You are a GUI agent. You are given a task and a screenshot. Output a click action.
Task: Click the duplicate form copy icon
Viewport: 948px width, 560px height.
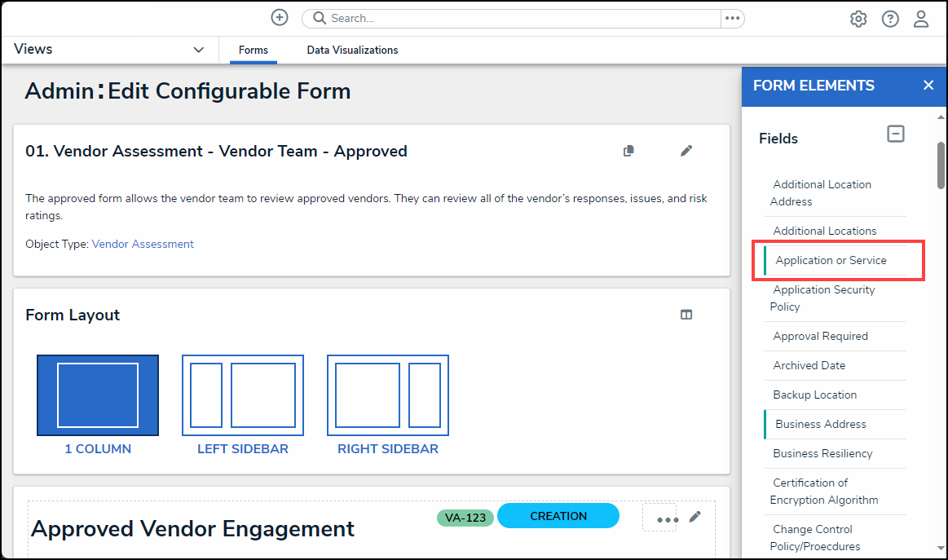coord(628,151)
